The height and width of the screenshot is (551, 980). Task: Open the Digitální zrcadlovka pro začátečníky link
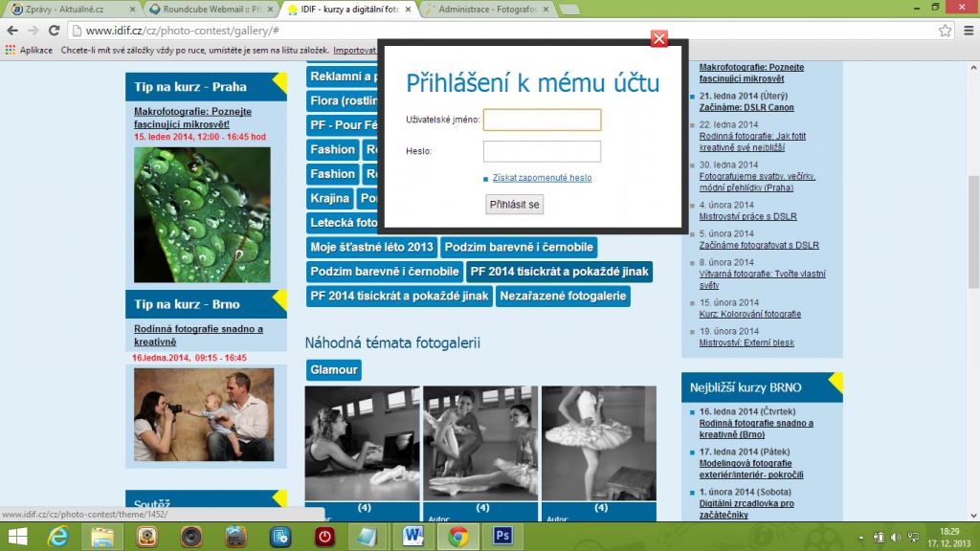click(x=746, y=509)
